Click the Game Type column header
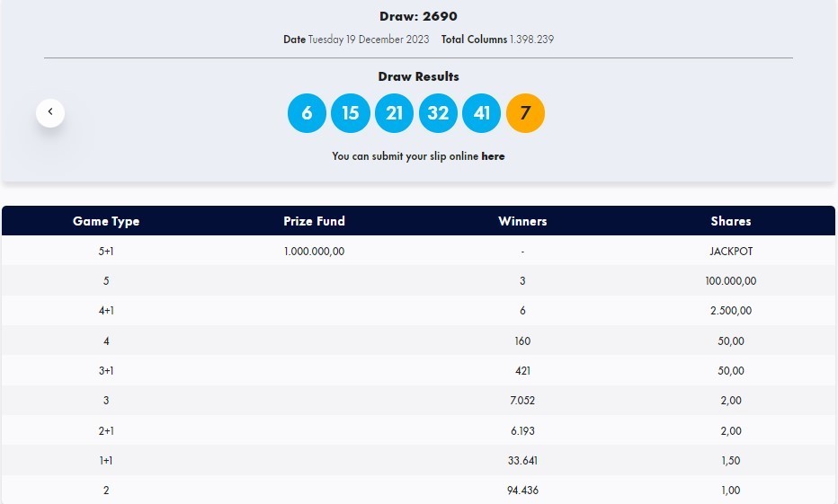 pos(106,221)
